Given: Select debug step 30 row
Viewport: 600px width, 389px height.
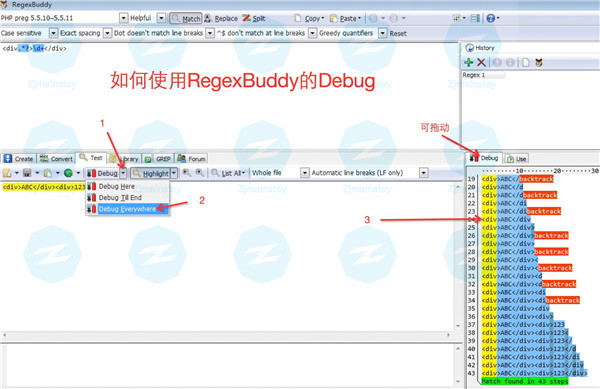Looking at the screenshot, I should click(527, 268).
